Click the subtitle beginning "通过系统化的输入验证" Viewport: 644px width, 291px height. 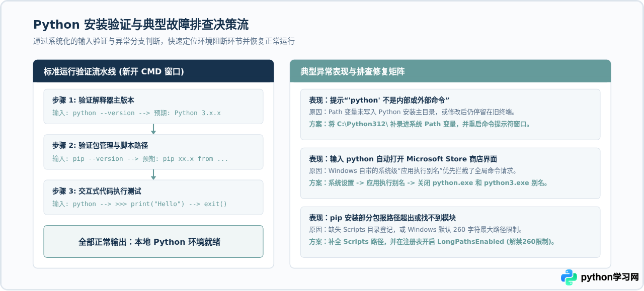164,41
